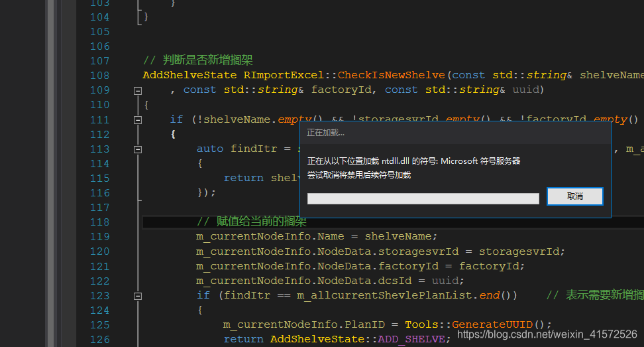
Task: Collapse the if-block fold marker at line 111
Action: click(138, 120)
